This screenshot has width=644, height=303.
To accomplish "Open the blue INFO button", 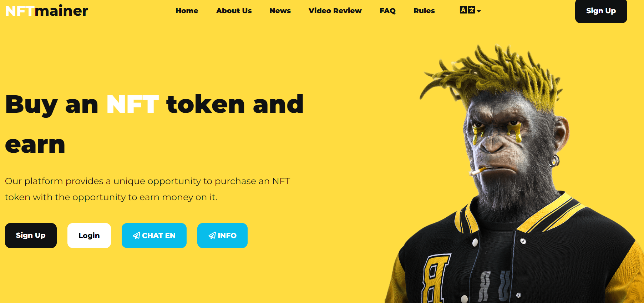I will tap(222, 236).
